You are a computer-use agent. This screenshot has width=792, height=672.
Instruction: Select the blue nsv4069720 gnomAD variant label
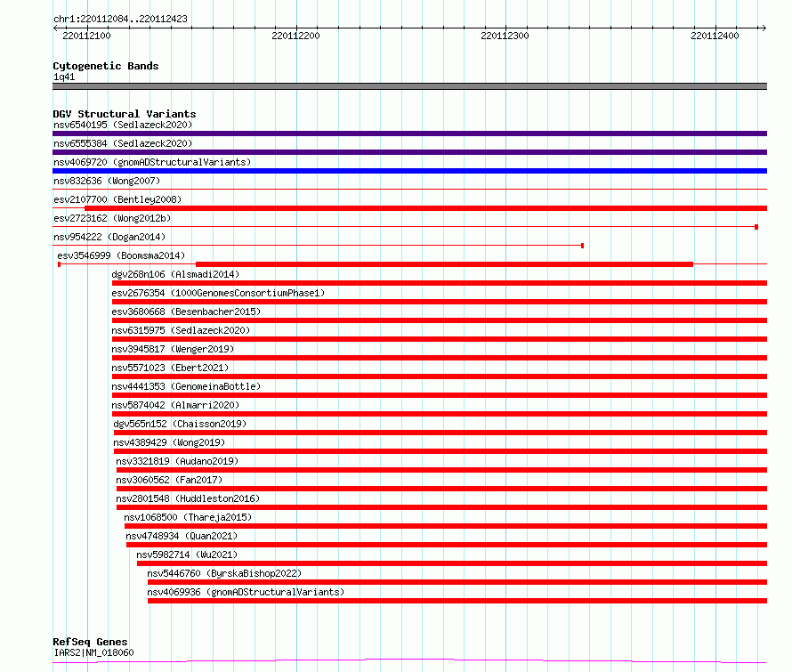click(152, 162)
